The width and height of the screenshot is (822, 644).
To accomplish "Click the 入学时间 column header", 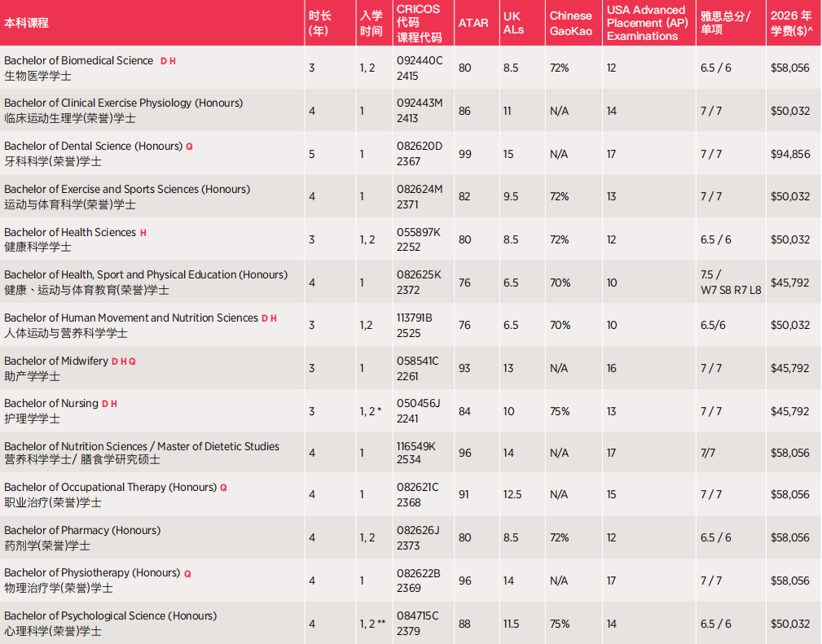I will 371,23.
